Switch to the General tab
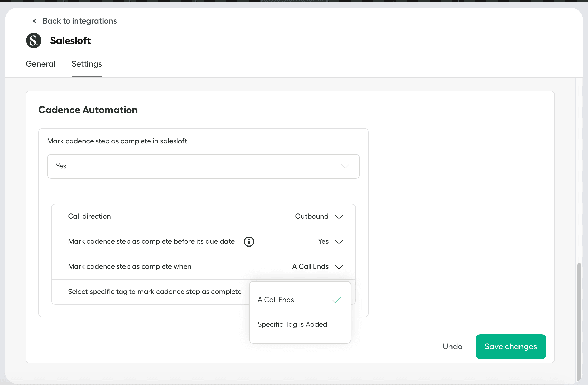588x385 pixels. 40,64
